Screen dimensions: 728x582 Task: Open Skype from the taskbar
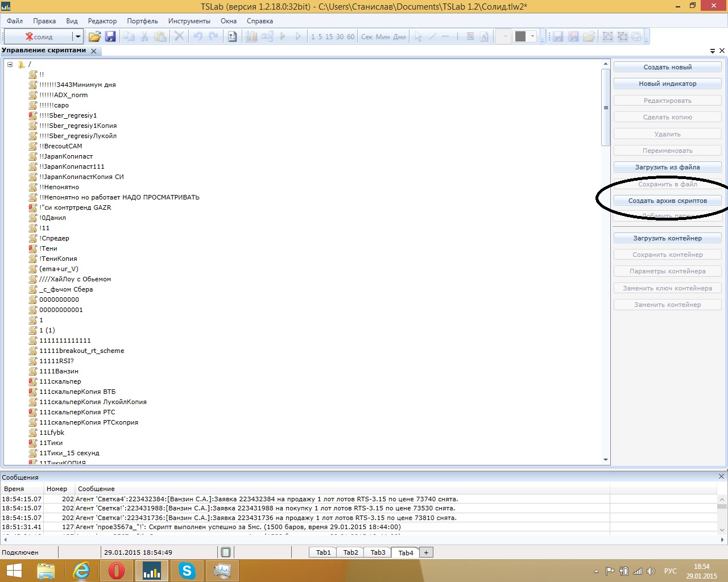(x=187, y=570)
